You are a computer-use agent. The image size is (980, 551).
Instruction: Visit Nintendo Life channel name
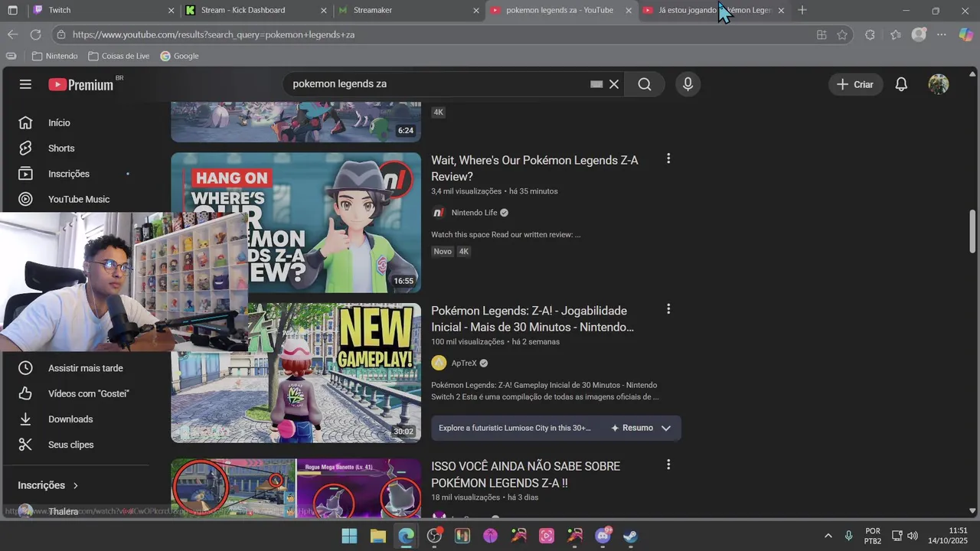tap(474, 213)
